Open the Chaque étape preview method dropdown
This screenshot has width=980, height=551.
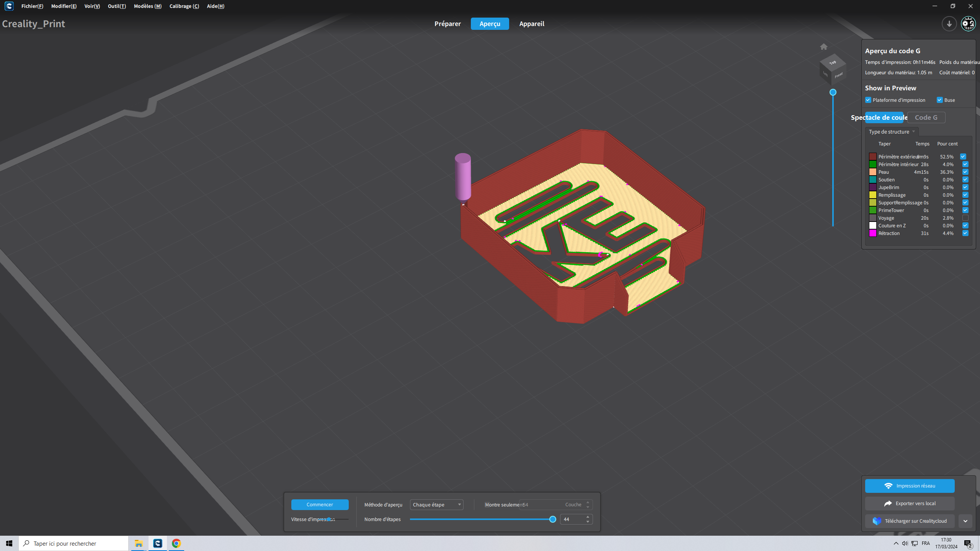click(436, 505)
